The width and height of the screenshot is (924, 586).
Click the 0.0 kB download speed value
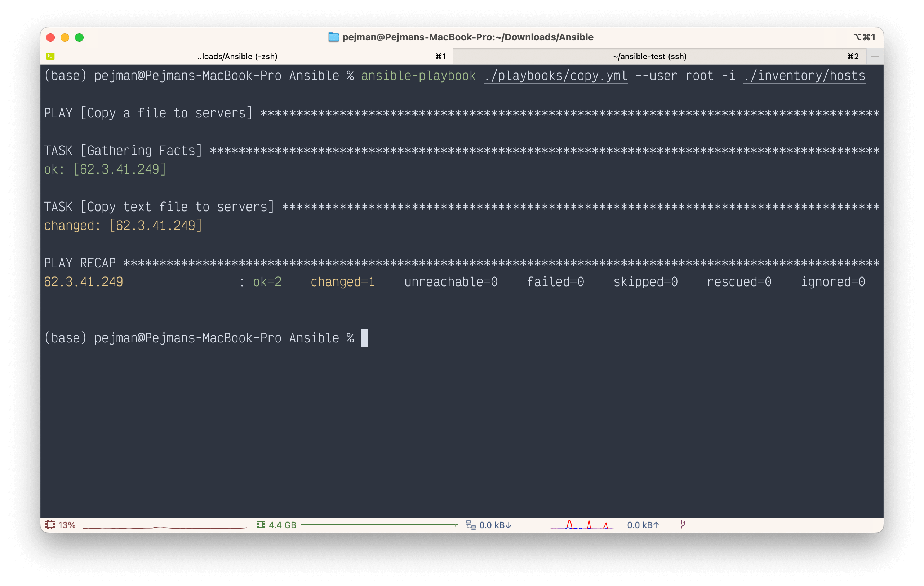pos(495,525)
